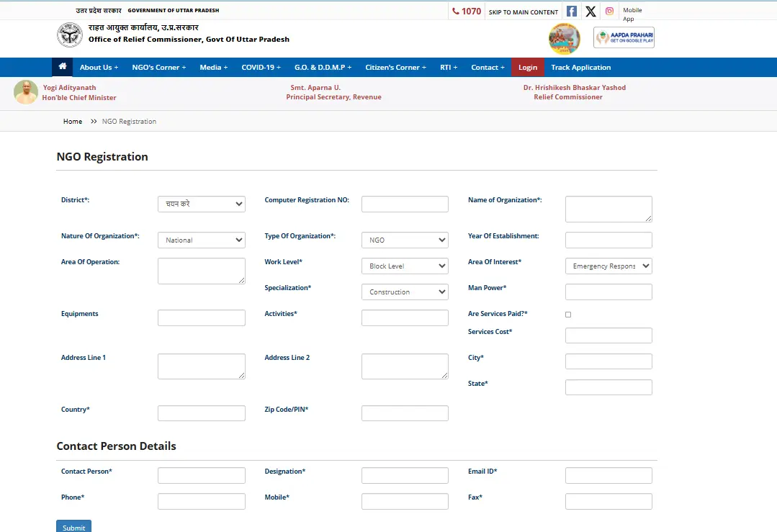Click the Equipments field
The image size is (777, 532).
click(202, 318)
